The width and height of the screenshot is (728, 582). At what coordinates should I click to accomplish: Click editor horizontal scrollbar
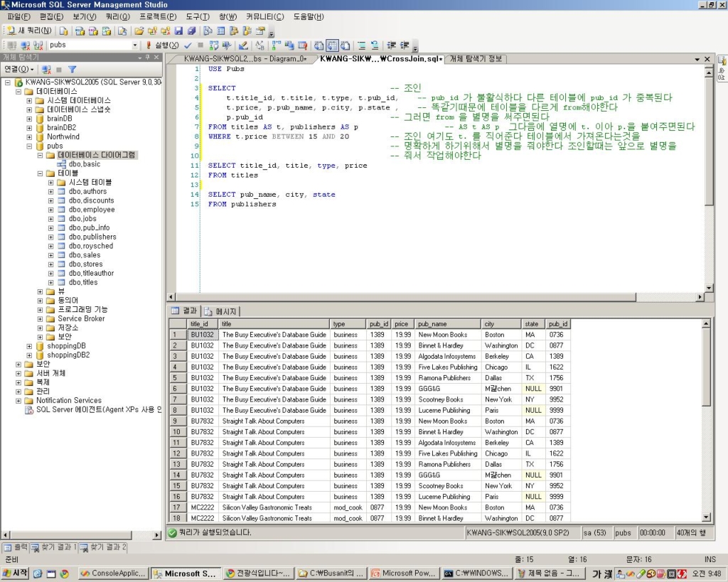[436, 297]
